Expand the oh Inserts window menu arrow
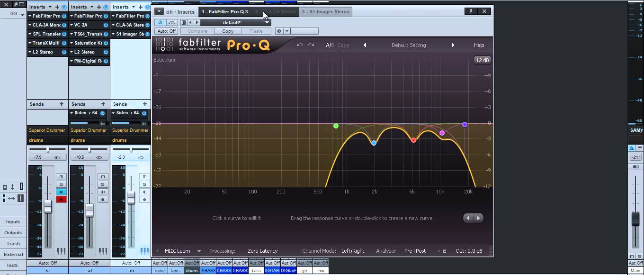644x275 pixels. tap(159, 11)
